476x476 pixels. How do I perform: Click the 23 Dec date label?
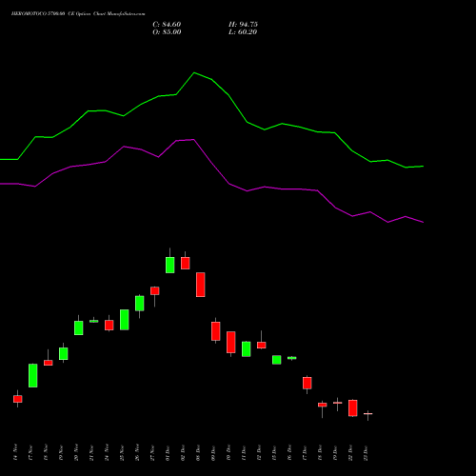[x=366, y=452]
